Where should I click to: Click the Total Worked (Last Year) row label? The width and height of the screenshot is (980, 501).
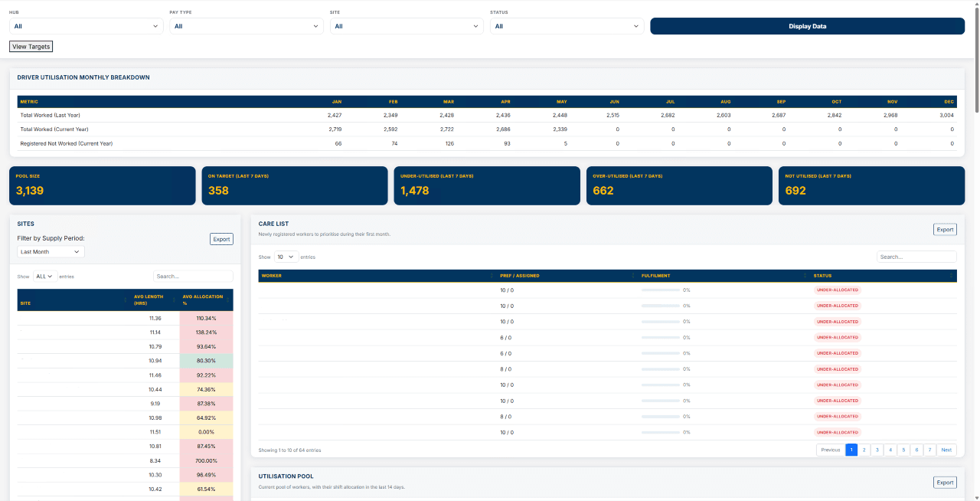pos(49,115)
